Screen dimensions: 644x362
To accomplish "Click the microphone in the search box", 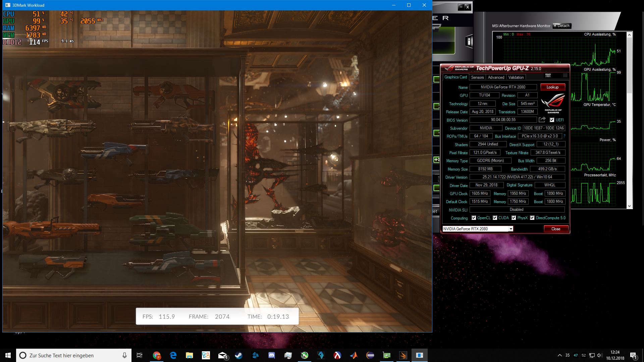I will [x=124, y=355].
